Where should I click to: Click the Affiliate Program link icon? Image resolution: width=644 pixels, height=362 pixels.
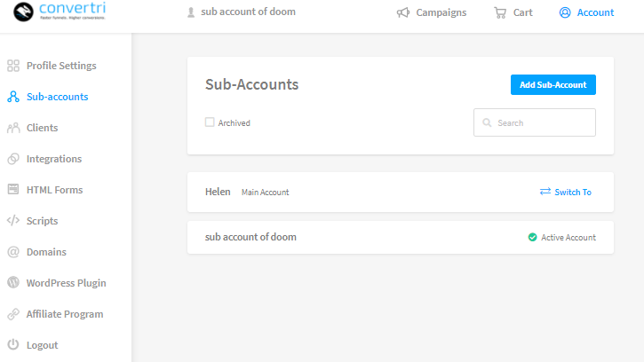(x=13, y=314)
